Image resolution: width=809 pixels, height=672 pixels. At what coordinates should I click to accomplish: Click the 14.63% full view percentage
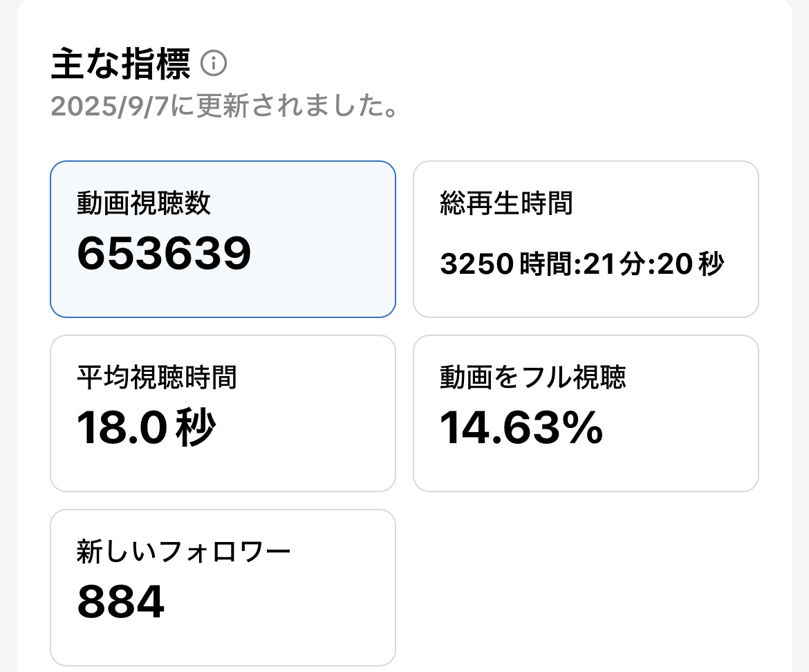(x=522, y=429)
